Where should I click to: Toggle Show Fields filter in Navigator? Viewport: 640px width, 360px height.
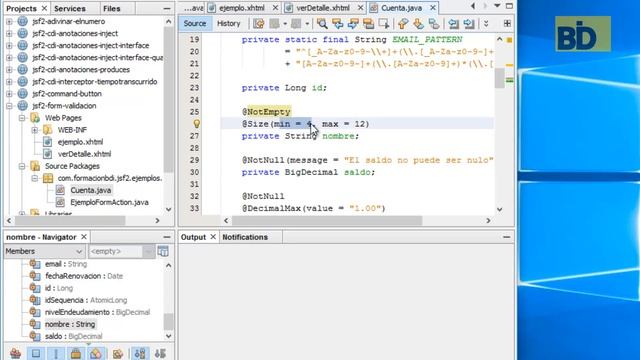(36, 353)
